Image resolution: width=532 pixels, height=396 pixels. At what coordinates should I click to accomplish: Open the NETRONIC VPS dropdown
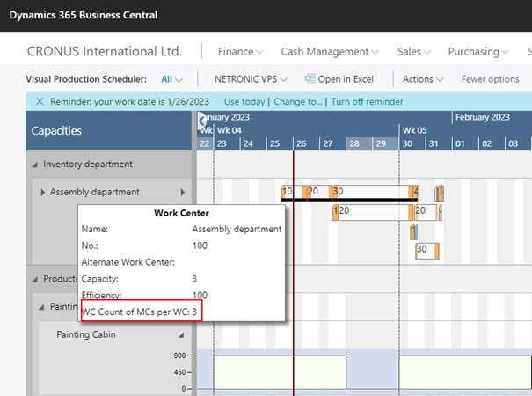coord(251,79)
